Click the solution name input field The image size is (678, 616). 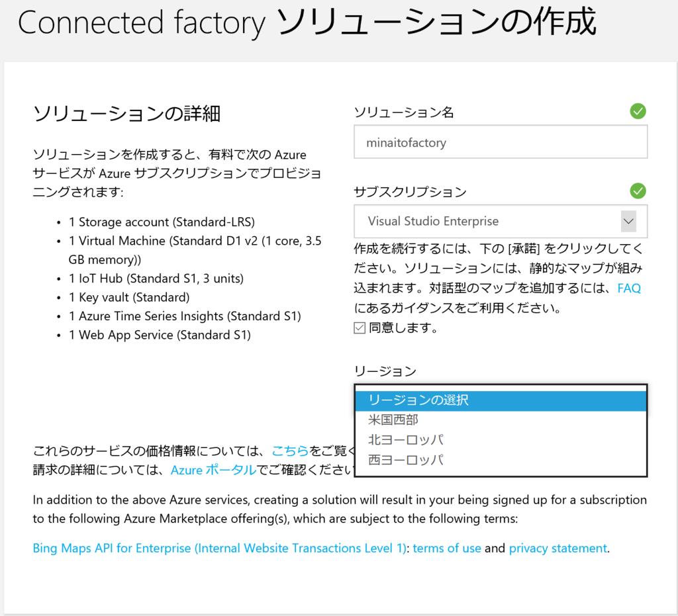coord(501,142)
